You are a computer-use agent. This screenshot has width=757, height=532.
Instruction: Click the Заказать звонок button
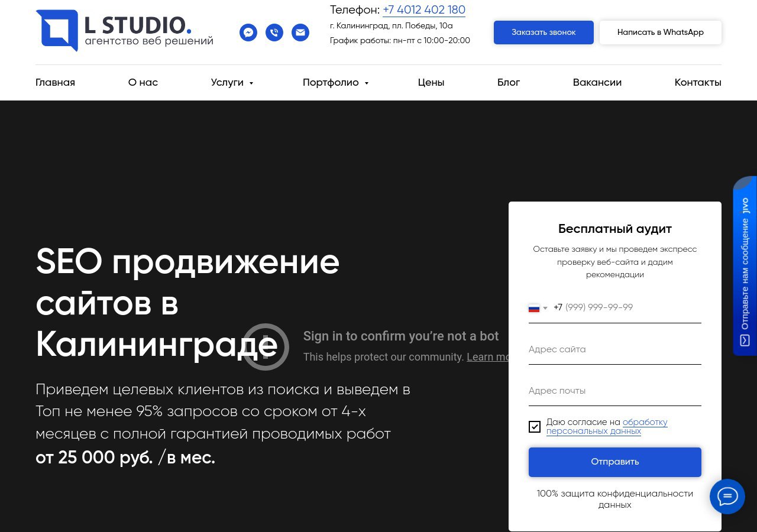coord(544,33)
